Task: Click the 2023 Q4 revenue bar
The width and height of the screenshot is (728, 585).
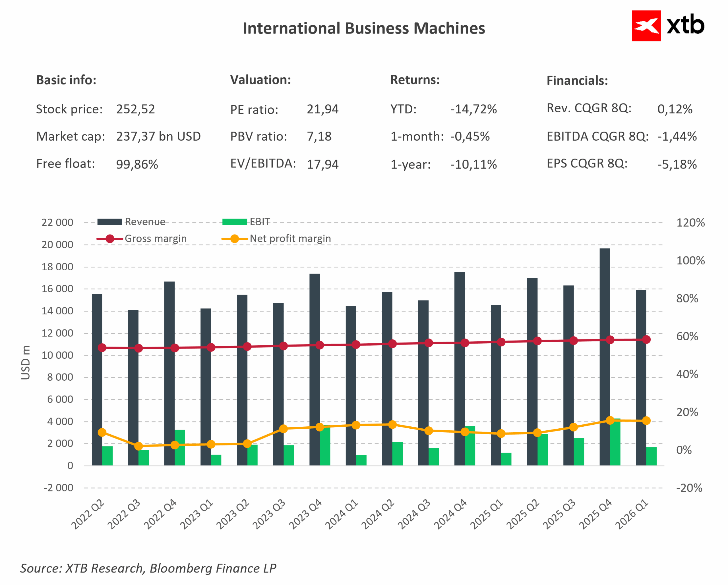Action: [315, 370]
